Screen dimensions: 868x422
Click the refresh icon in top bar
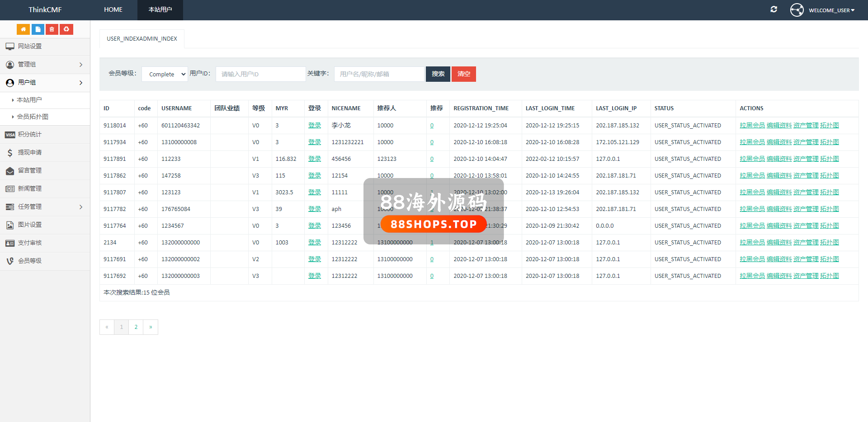[x=774, y=9]
